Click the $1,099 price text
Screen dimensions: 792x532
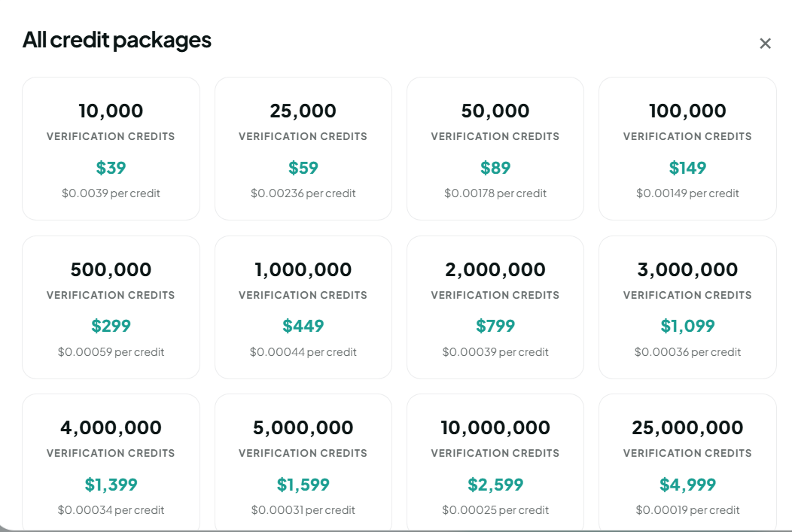pos(687,326)
